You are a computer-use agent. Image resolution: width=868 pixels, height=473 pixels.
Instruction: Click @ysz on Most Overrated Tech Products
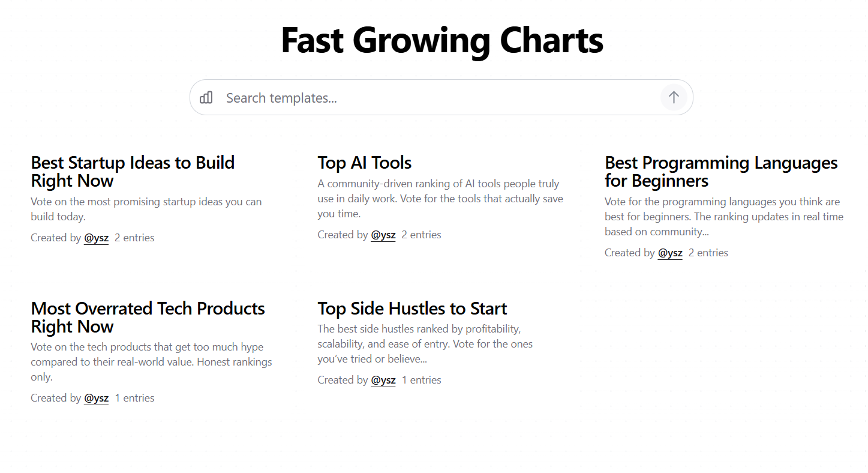point(96,397)
